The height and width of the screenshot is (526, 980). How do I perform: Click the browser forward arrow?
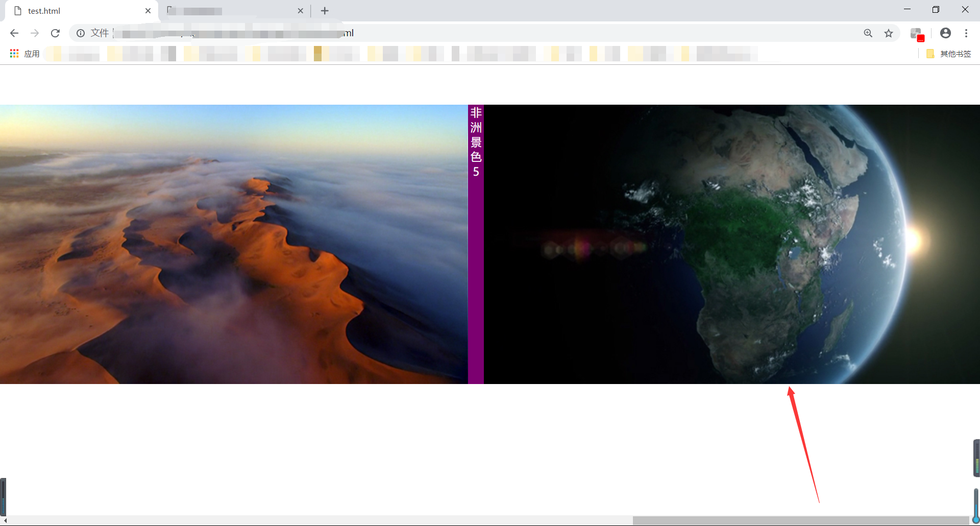pyautogui.click(x=35, y=33)
